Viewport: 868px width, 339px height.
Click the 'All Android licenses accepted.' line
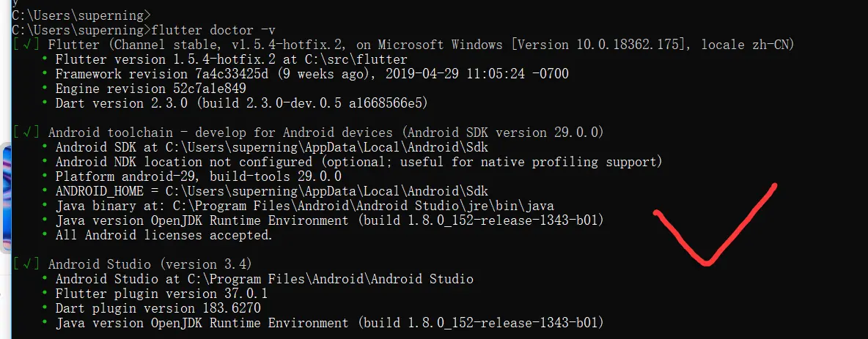(163, 235)
